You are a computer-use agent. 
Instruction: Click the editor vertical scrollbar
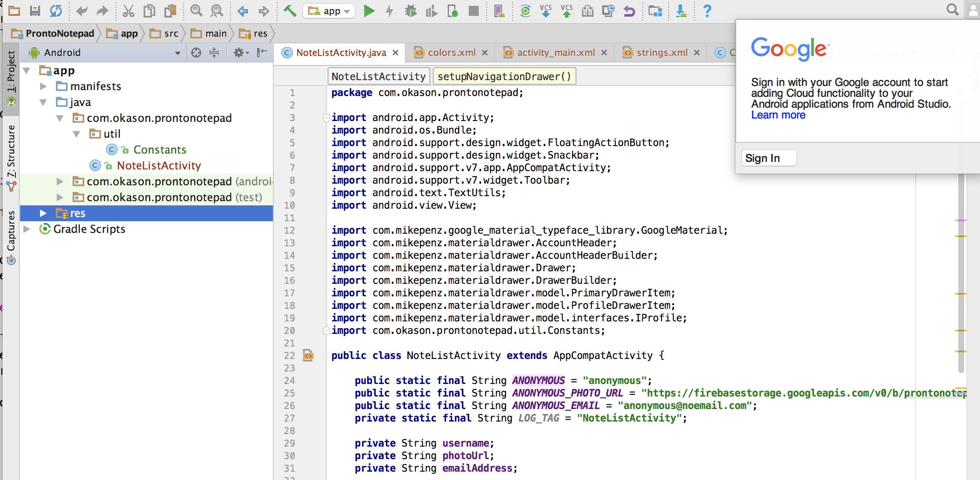[x=961, y=271]
